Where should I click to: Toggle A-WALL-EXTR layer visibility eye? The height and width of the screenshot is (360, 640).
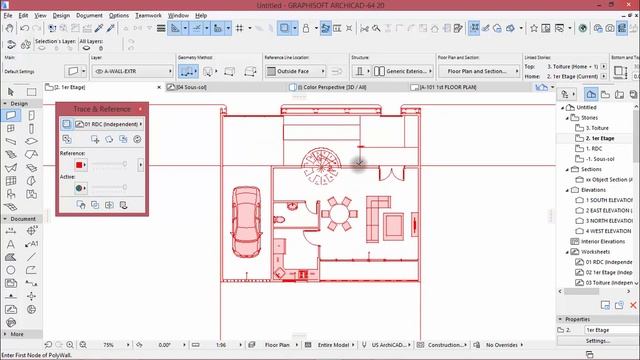(99, 71)
